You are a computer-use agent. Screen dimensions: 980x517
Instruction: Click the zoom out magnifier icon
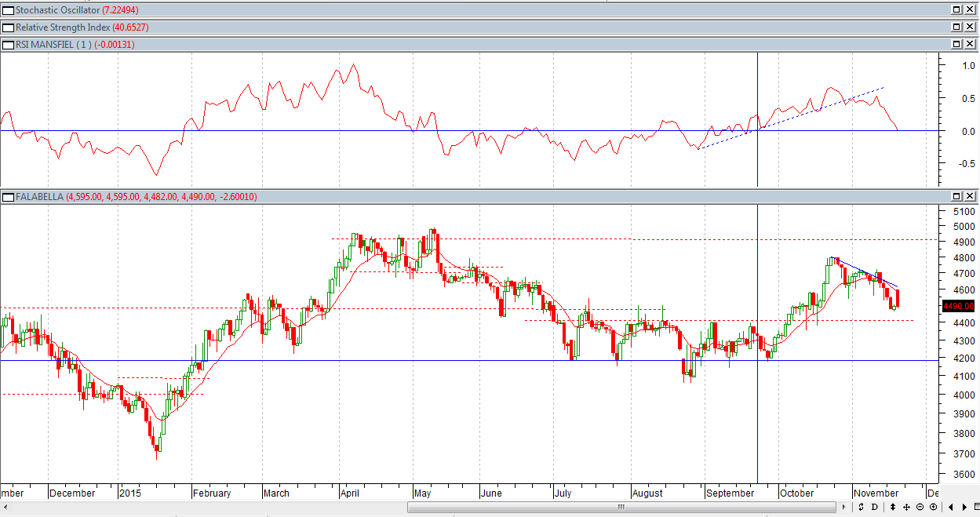(920, 508)
